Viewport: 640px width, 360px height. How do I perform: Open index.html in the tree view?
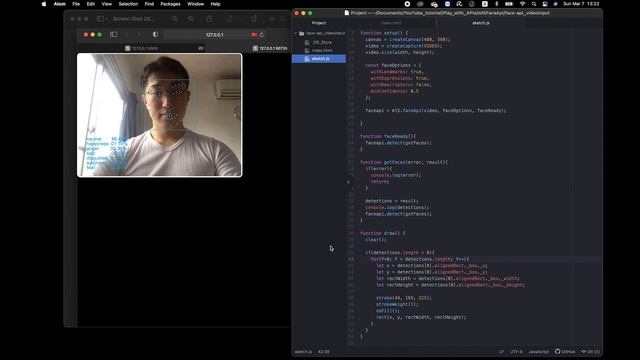tap(322, 50)
